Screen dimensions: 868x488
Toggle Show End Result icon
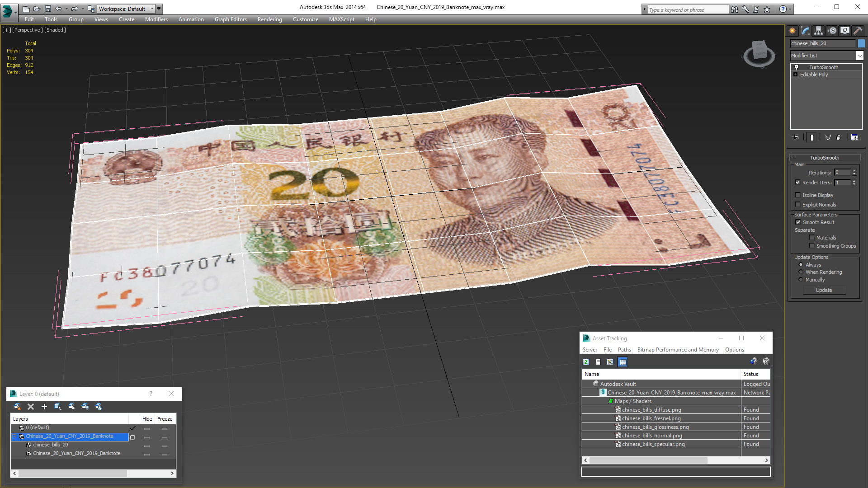tap(812, 137)
